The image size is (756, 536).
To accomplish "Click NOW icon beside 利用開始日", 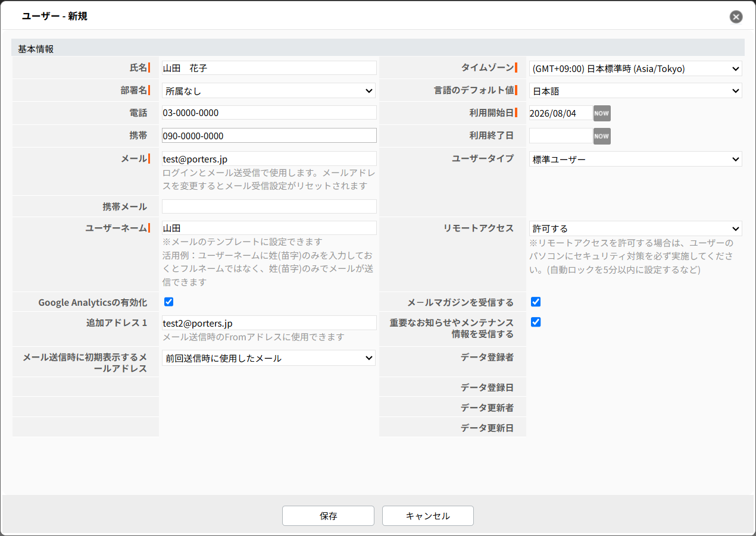I will [x=602, y=113].
